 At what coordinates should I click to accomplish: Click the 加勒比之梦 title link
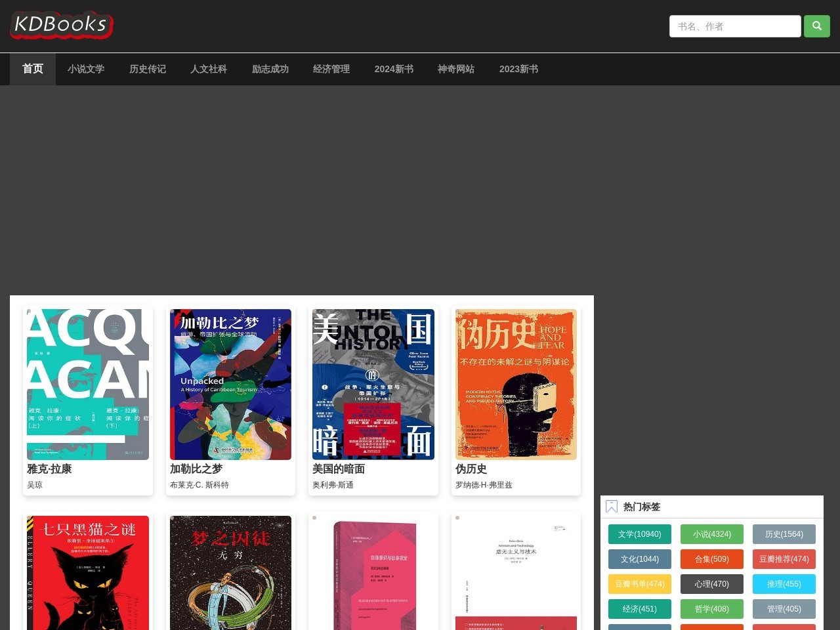196,469
